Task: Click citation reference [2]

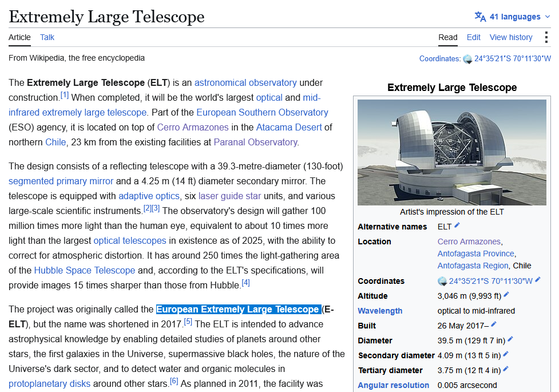Action: coord(147,208)
